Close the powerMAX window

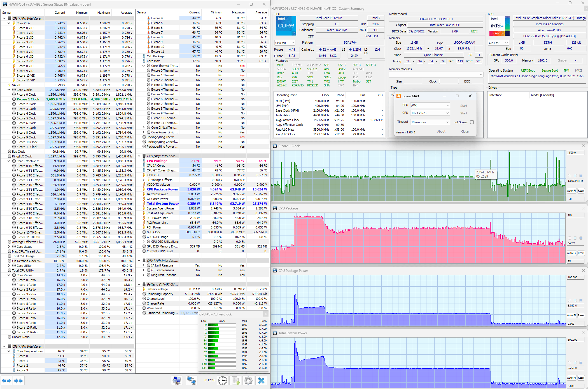pyautogui.click(x=470, y=96)
